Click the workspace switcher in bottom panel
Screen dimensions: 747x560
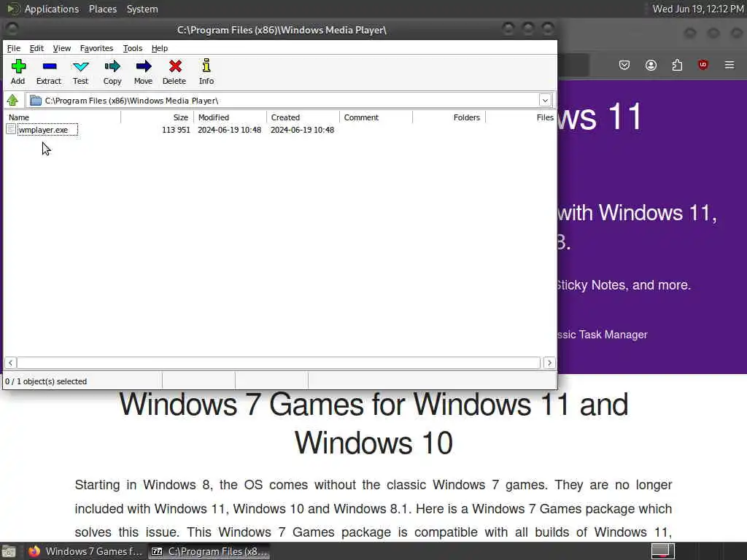click(662, 551)
